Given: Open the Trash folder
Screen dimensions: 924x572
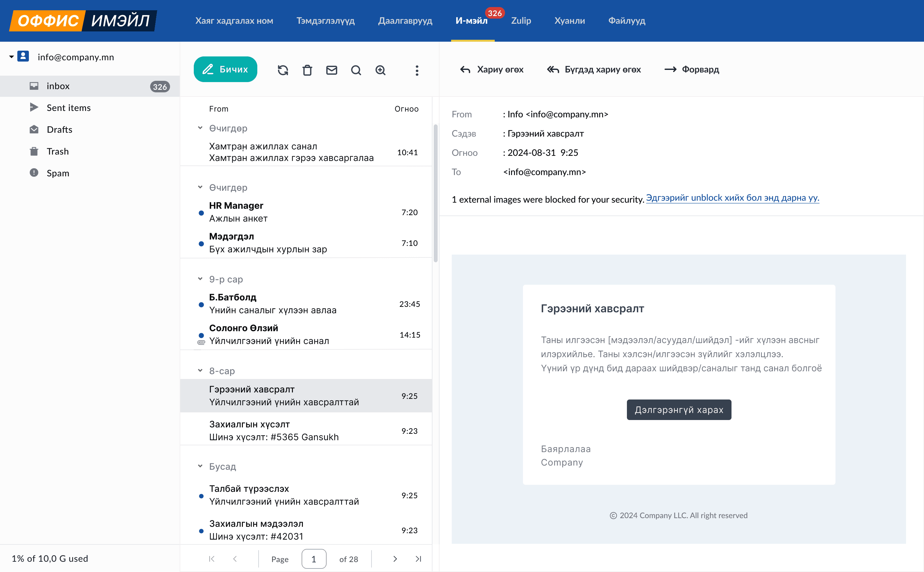Looking at the screenshot, I should pos(90,151).
